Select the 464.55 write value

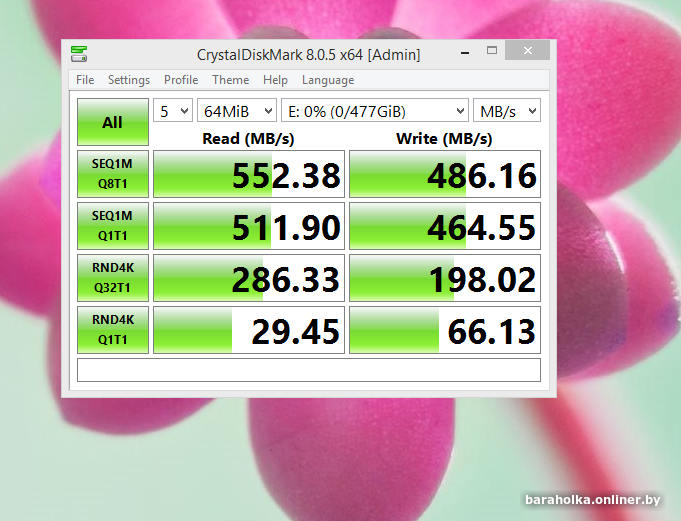point(445,226)
